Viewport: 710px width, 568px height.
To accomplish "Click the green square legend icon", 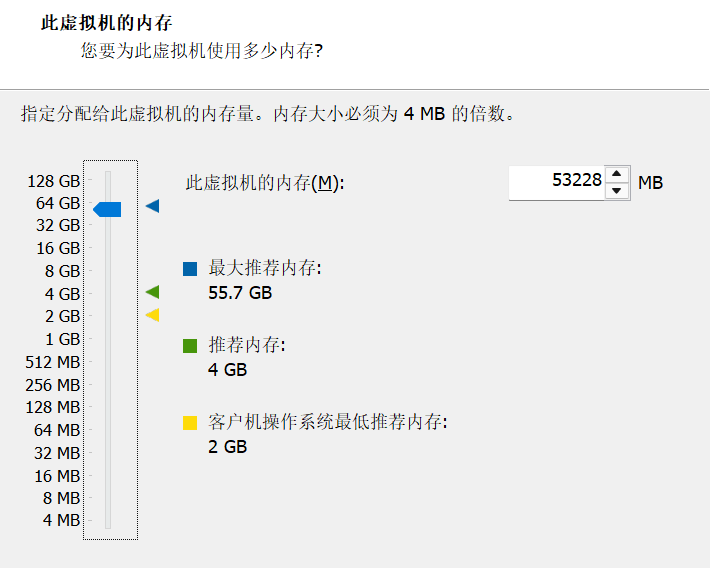I will pyautogui.click(x=190, y=346).
